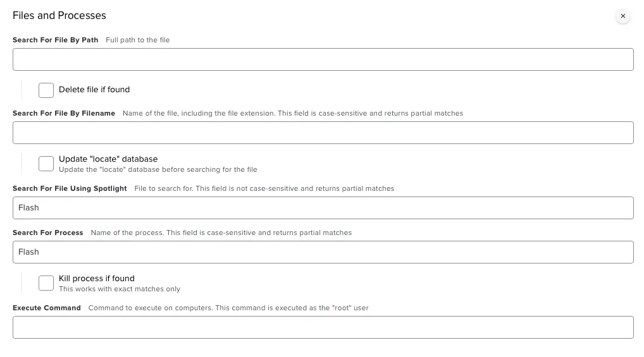
Task: Focus the Search For File By Path field
Action: 323,59
